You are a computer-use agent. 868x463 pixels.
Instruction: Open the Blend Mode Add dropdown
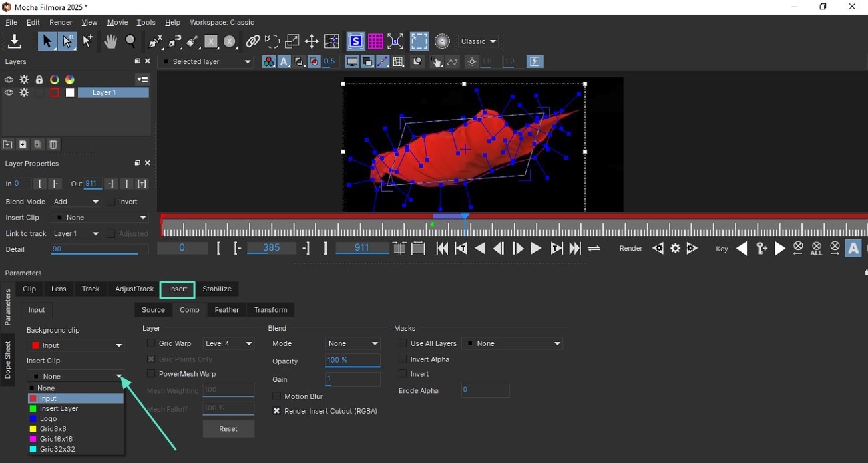[76, 202]
